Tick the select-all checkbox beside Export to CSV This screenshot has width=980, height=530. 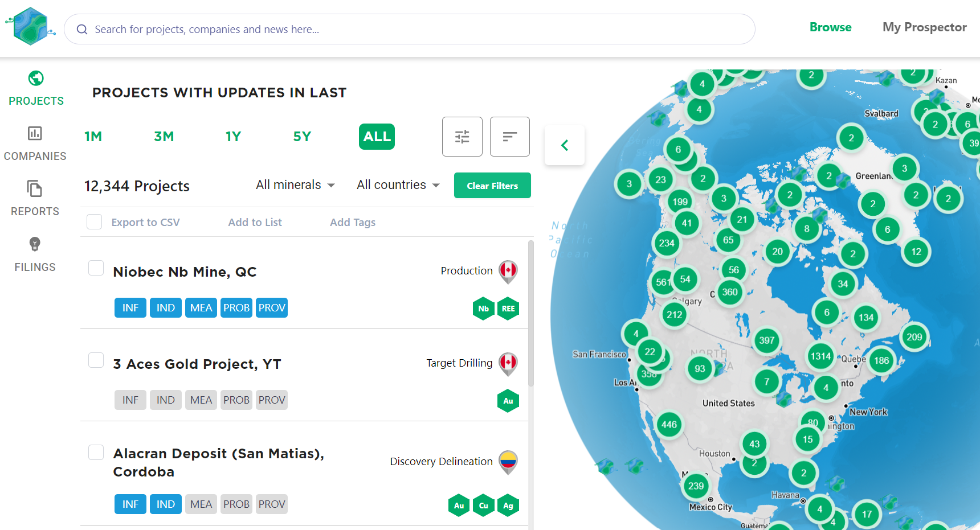click(x=95, y=222)
